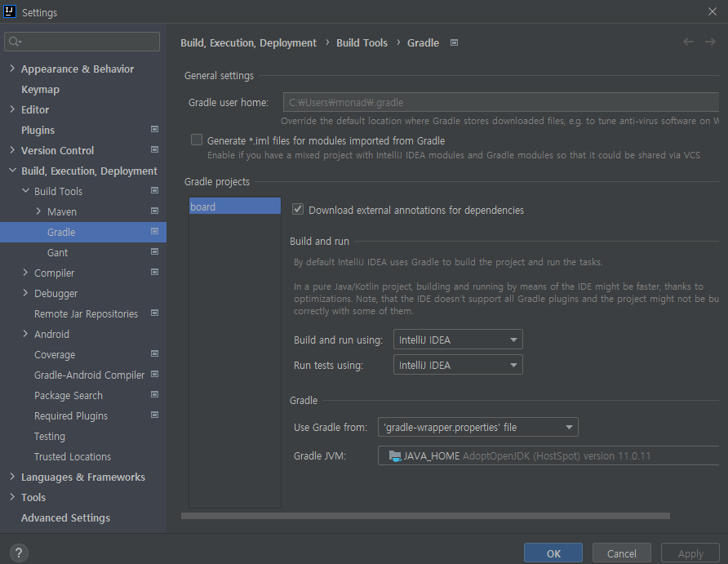Open Build and run using dropdown

[x=458, y=340]
